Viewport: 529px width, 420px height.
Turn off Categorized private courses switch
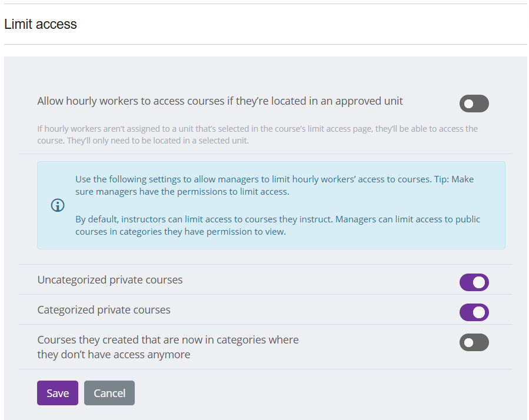click(x=474, y=312)
